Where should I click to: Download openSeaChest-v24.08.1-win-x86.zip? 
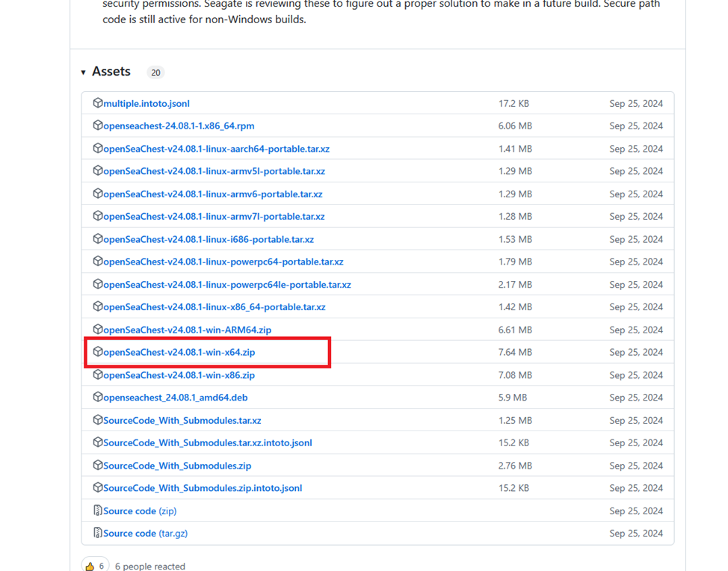(179, 375)
